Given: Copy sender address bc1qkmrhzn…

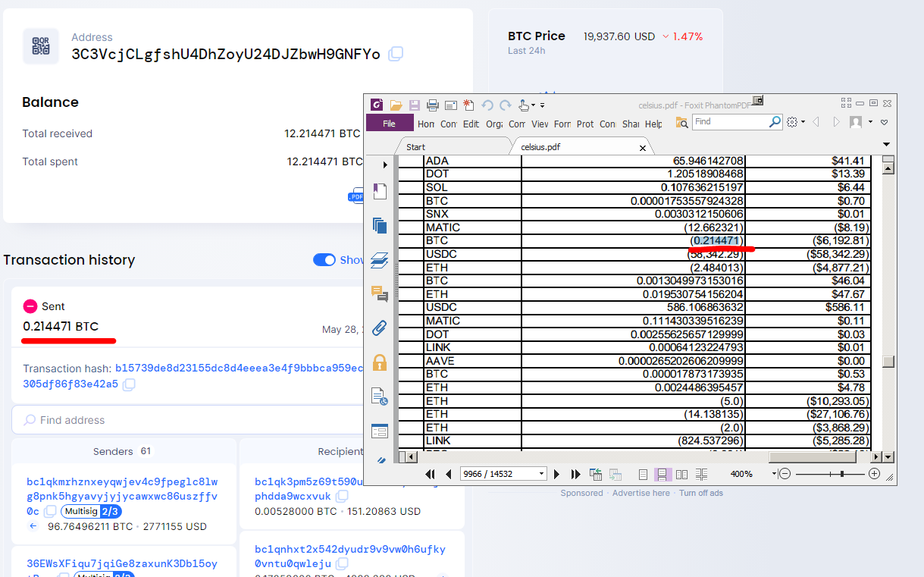Looking at the screenshot, I should coord(50,511).
